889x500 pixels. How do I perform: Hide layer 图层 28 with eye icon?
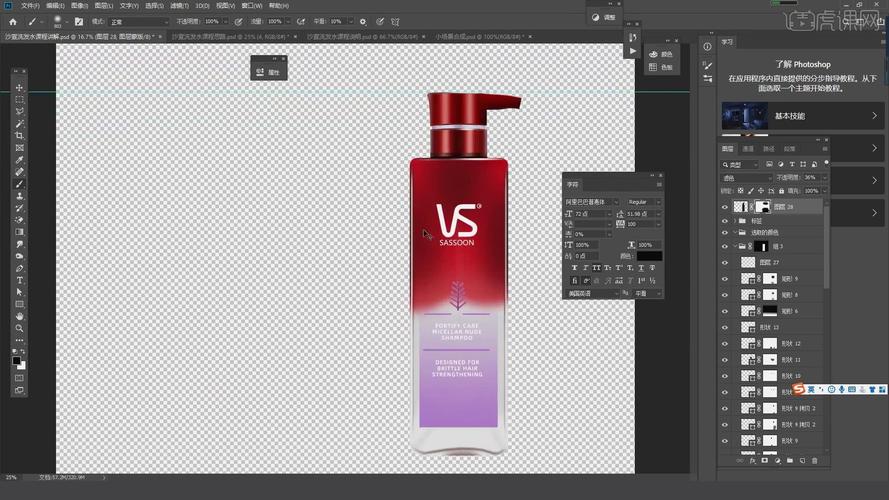pyautogui.click(x=725, y=206)
